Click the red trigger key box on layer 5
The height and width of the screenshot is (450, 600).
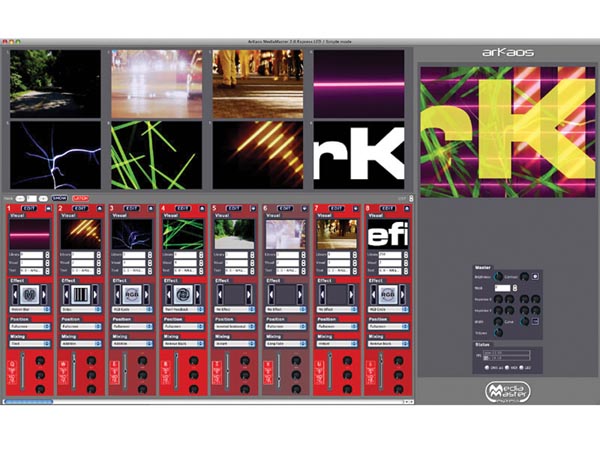[x=217, y=372]
